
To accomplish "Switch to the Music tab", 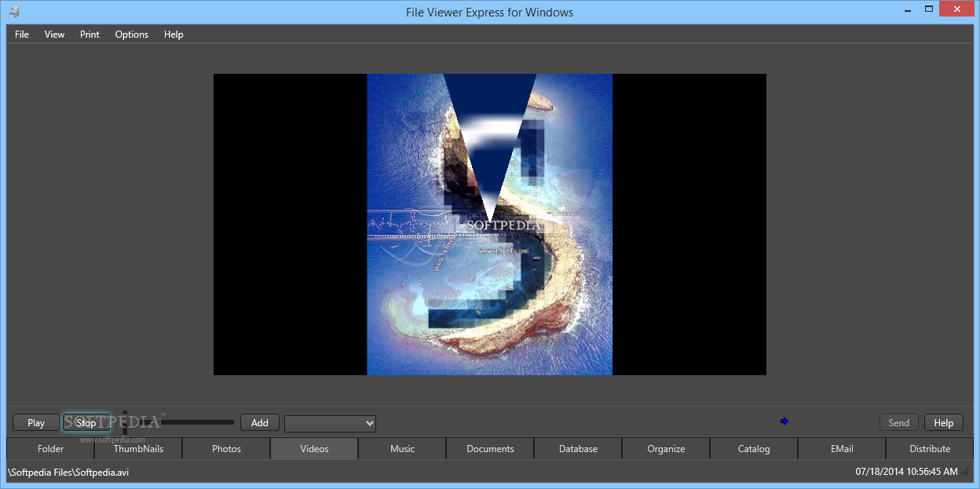I will pyautogui.click(x=403, y=449).
